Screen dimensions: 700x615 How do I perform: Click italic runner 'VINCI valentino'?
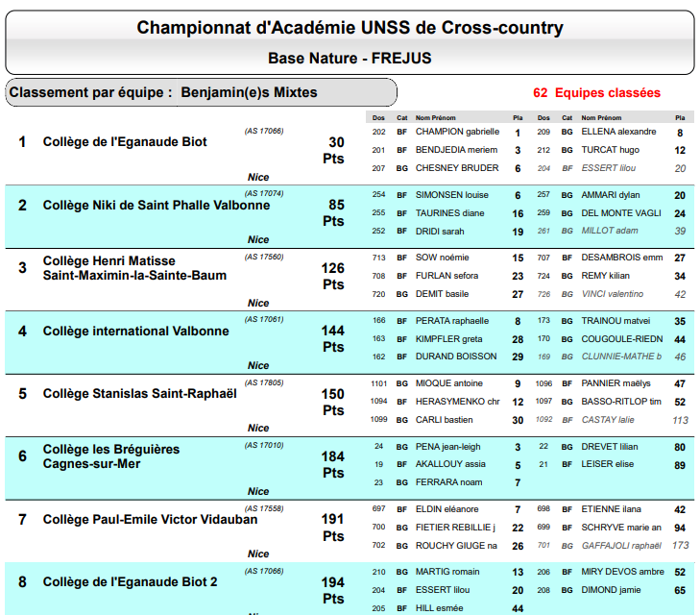(612, 294)
